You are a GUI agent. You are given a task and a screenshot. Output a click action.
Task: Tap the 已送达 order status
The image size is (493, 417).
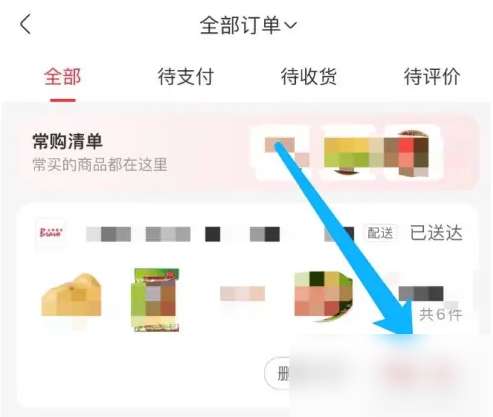point(436,233)
